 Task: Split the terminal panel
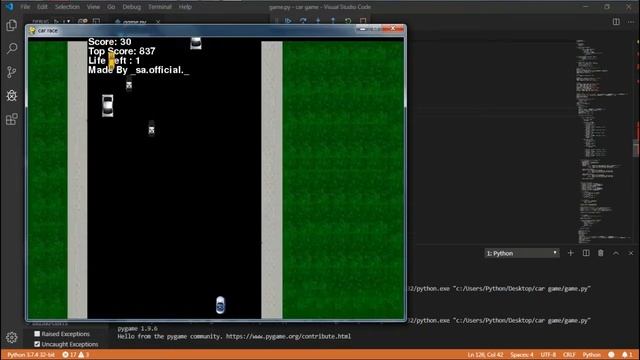click(x=586, y=253)
